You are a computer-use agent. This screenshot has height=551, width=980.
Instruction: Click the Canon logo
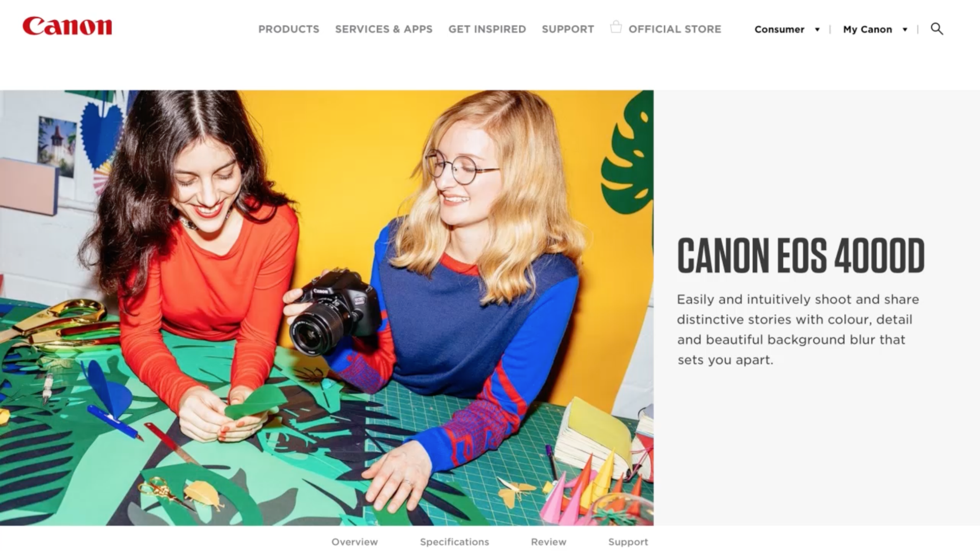coord(67,26)
